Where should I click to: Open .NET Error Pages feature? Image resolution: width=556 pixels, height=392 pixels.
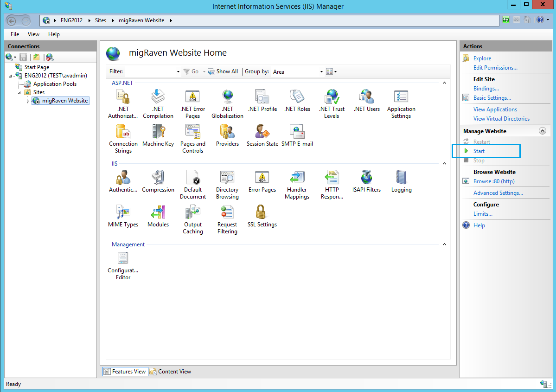pyautogui.click(x=192, y=103)
